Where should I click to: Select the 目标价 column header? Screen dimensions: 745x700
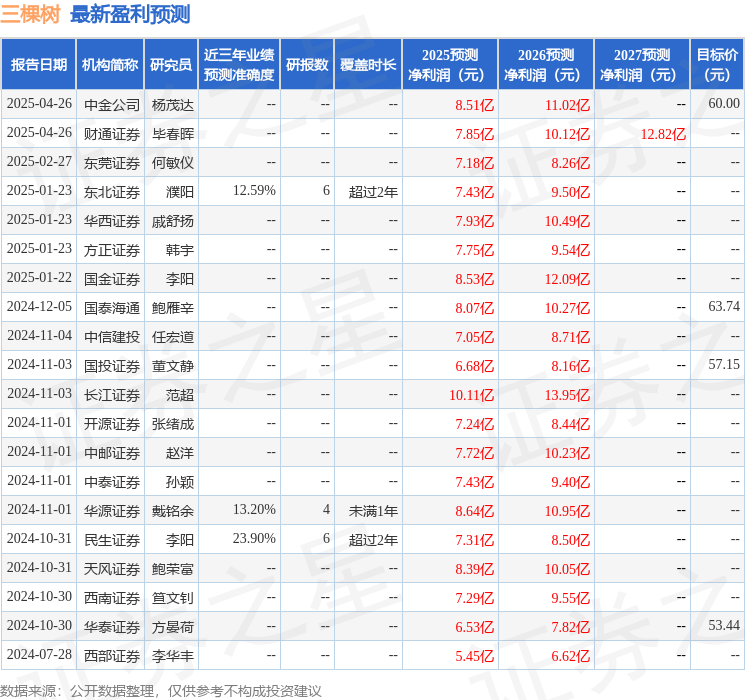[x=716, y=65]
